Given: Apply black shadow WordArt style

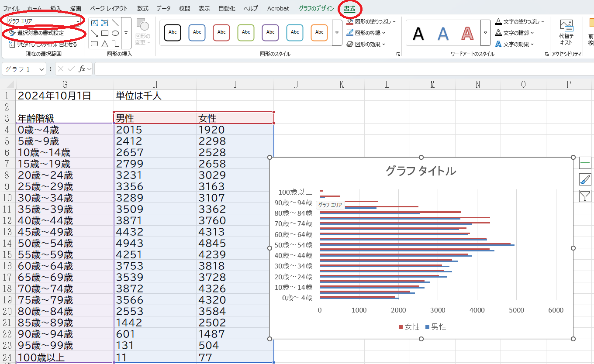Looking at the screenshot, I should click(418, 33).
